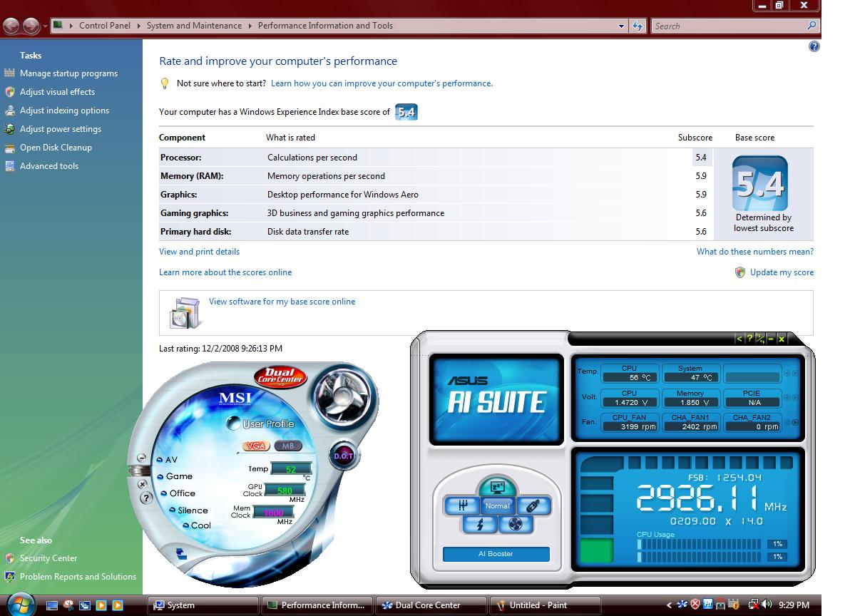Click View and print details link
This screenshot has width=860, height=616.
(199, 252)
